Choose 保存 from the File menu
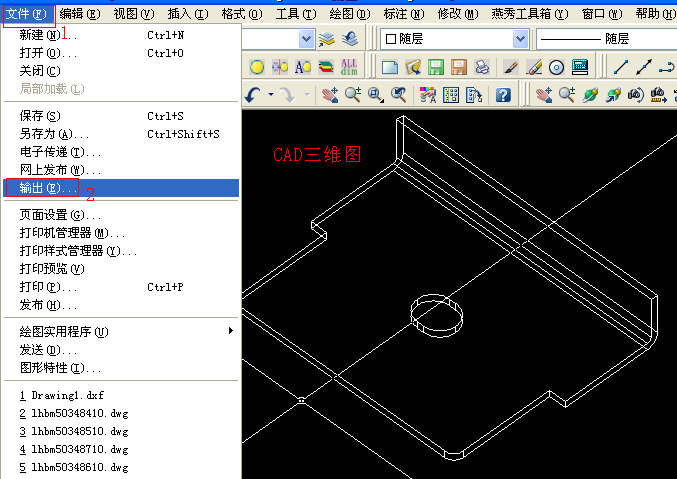The image size is (677, 479). pyautogui.click(x=121, y=116)
